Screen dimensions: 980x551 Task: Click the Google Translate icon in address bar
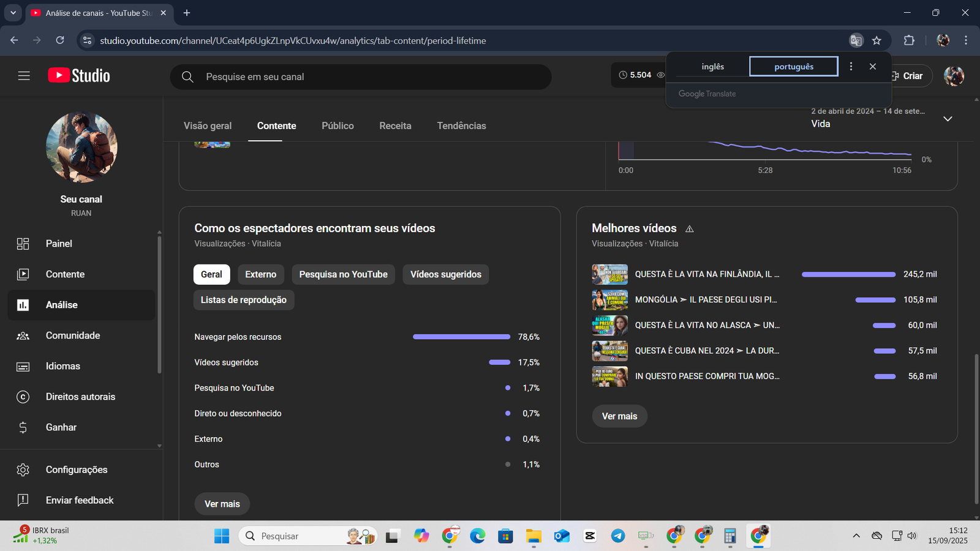coord(856,40)
